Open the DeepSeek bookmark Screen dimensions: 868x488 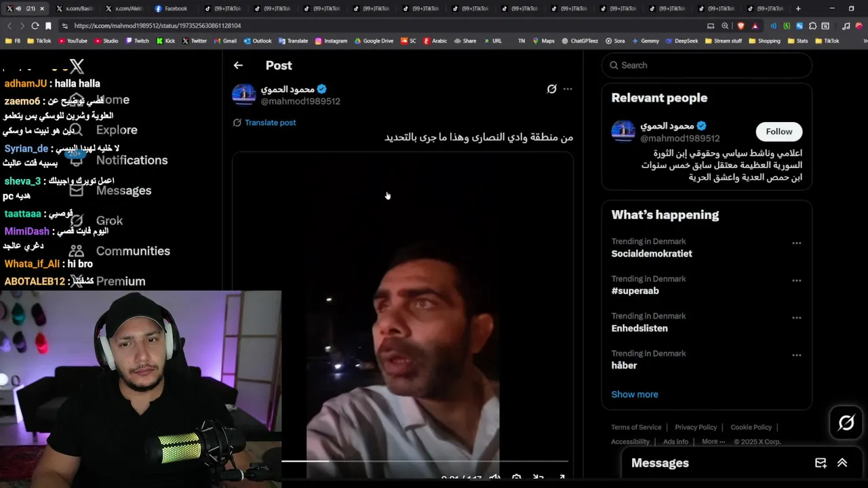682,41
